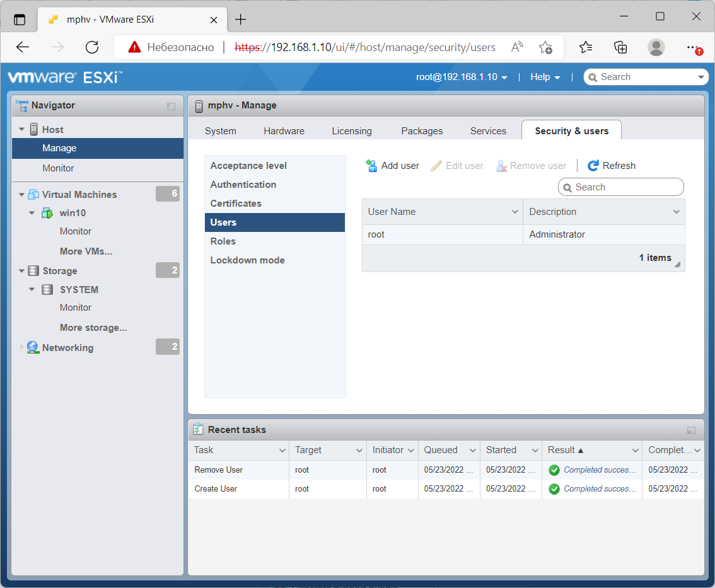Minimize the Navigator panel
Image resolution: width=715 pixels, height=588 pixels.
[171, 107]
